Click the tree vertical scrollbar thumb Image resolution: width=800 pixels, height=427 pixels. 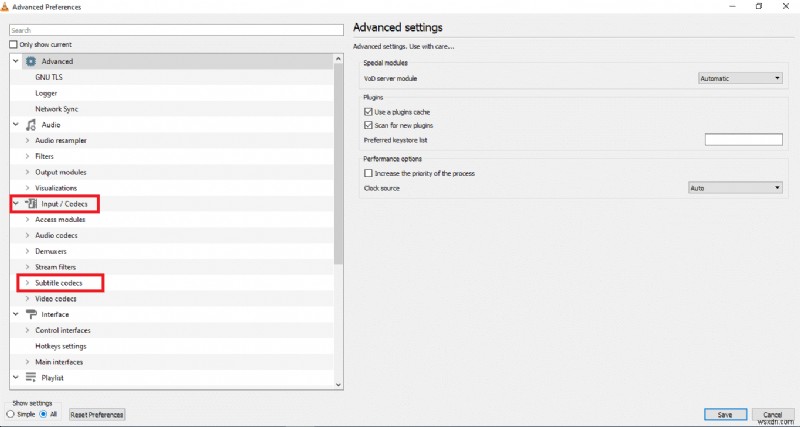[338, 164]
